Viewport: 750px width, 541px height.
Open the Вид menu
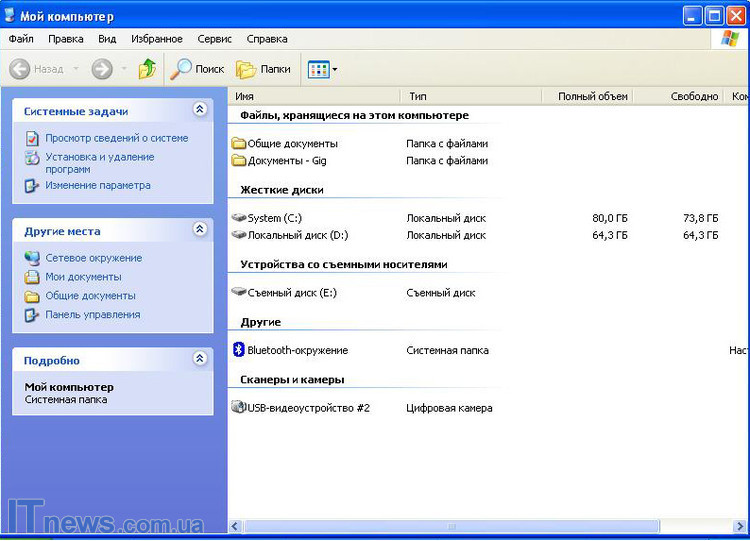coord(107,39)
